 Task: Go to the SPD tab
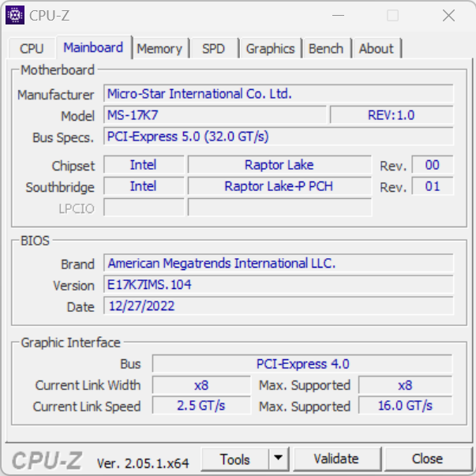213,49
